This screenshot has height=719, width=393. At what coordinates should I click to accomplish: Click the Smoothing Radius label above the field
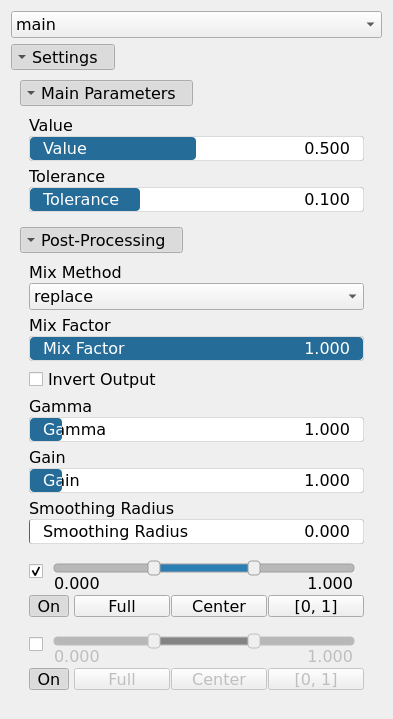coord(101,509)
